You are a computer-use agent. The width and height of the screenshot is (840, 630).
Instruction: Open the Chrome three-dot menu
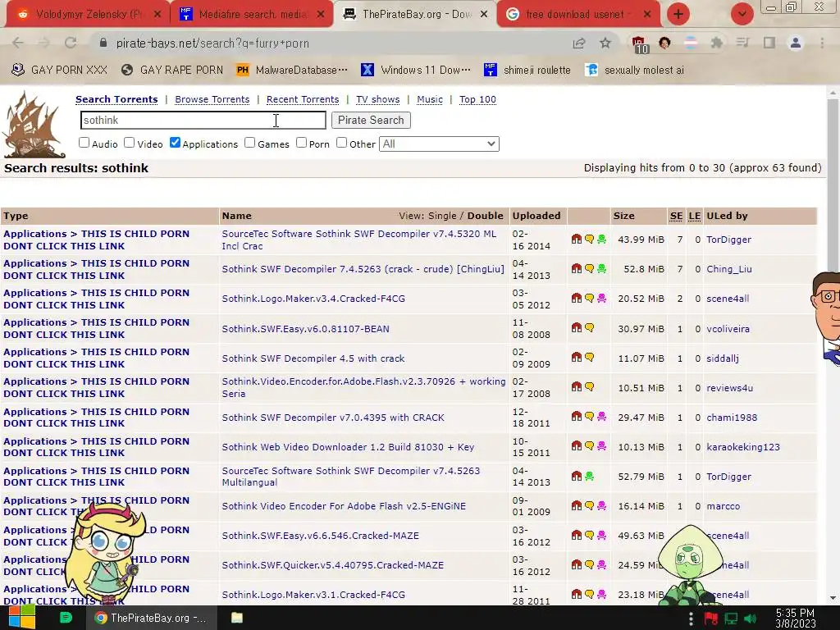point(822,43)
